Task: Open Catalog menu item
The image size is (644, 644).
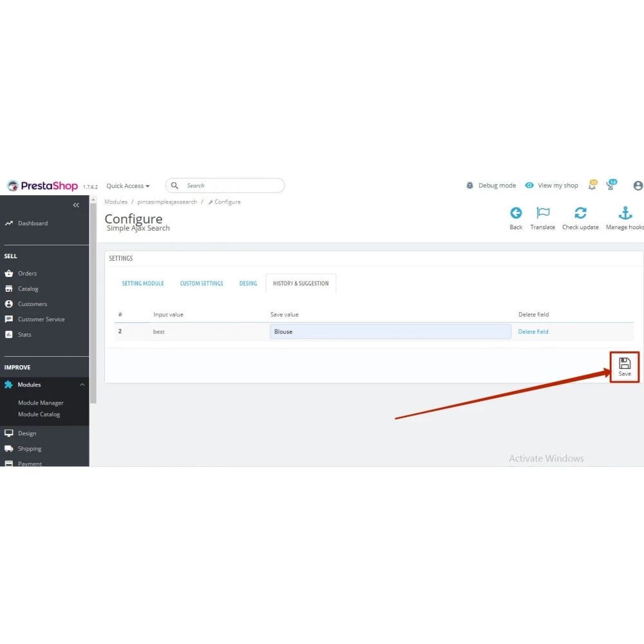Action: (x=28, y=289)
